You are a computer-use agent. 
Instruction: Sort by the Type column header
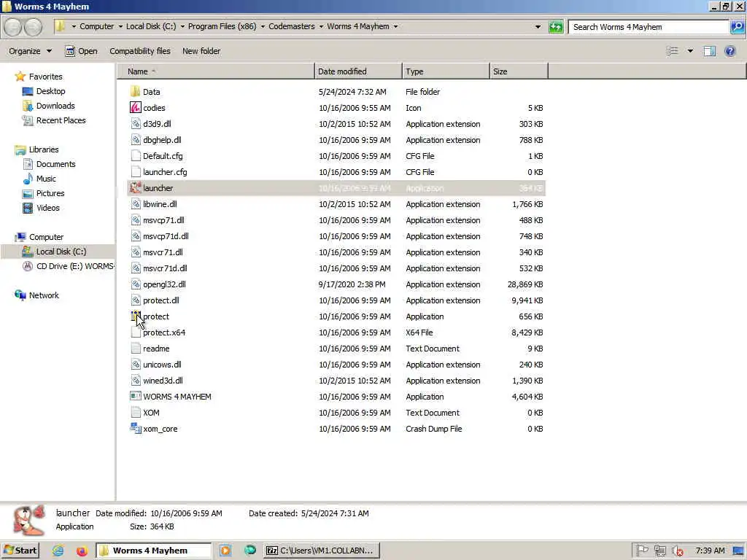pos(446,71)
